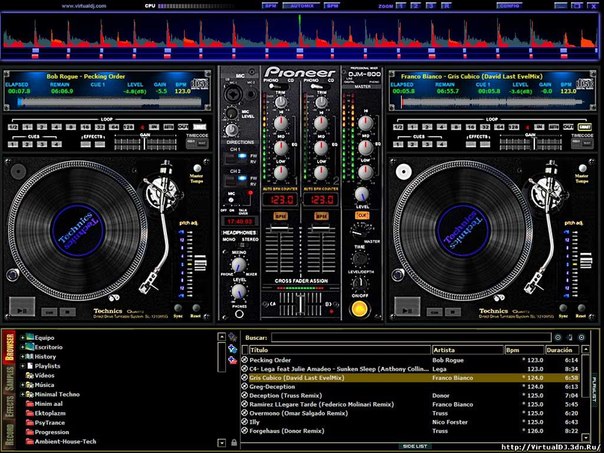Open the Browser tab

10,347
